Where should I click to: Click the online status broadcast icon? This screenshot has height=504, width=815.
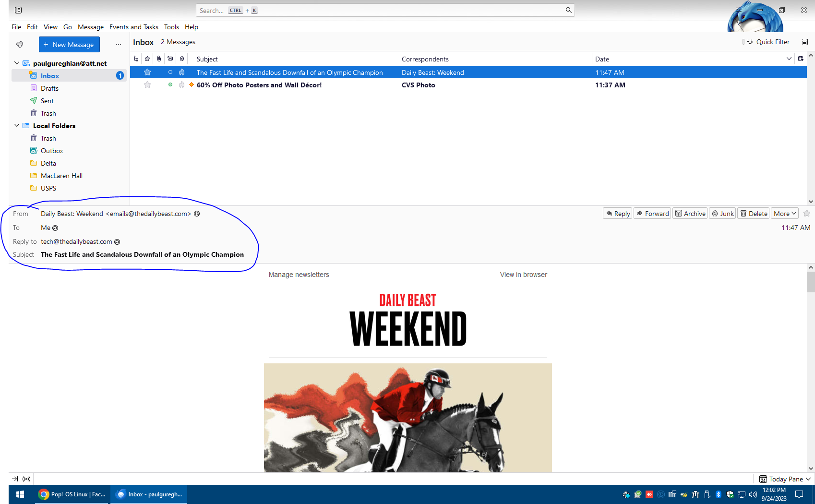[x=26, y=479]
